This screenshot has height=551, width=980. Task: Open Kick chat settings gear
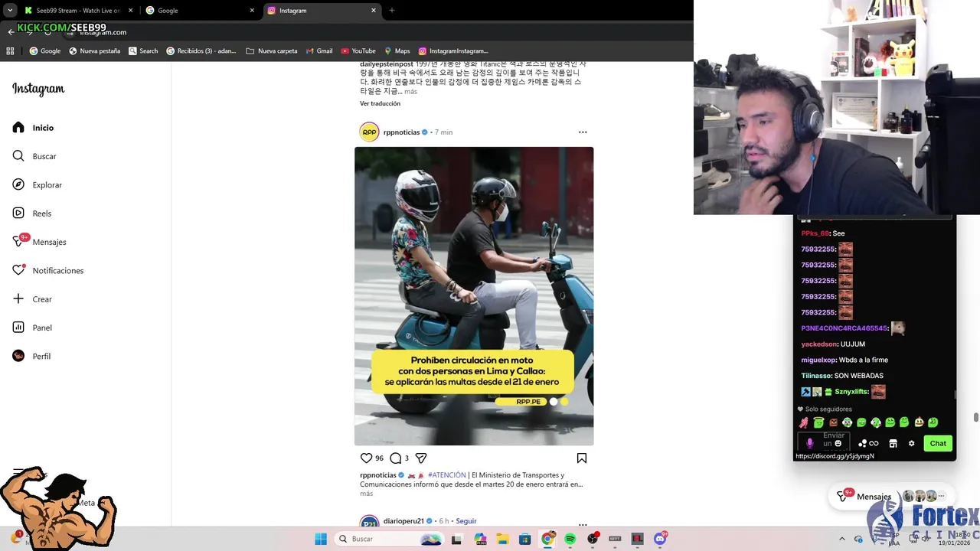[x=911, y=443]
